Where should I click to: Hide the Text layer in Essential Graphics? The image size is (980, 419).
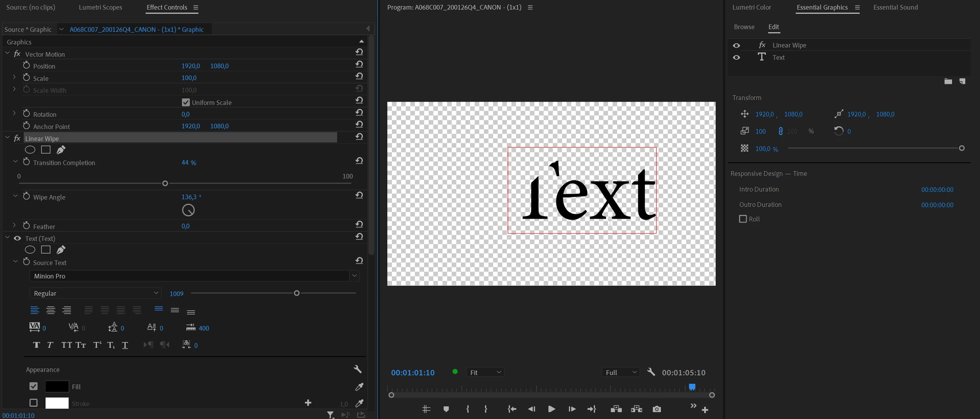(x=736, y=57)
